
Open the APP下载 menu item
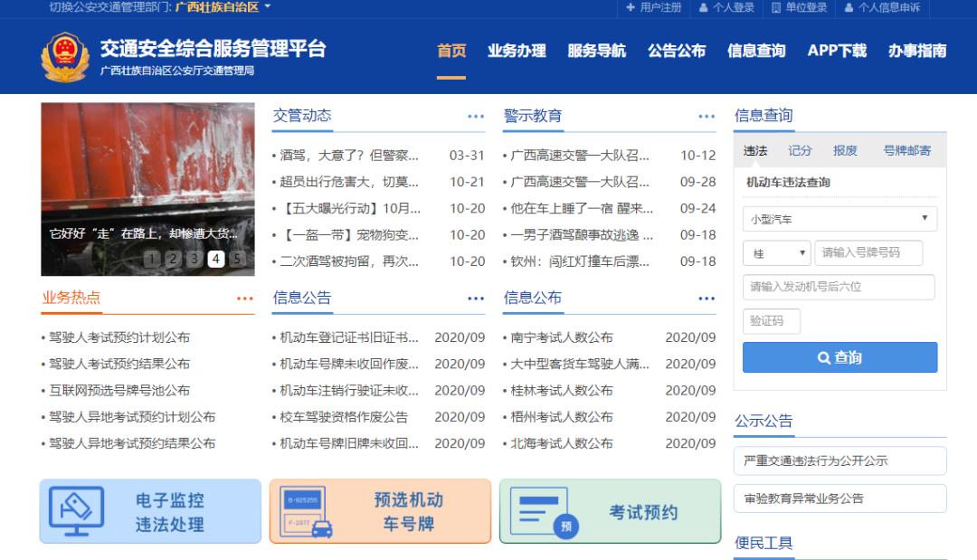[836, 52]
